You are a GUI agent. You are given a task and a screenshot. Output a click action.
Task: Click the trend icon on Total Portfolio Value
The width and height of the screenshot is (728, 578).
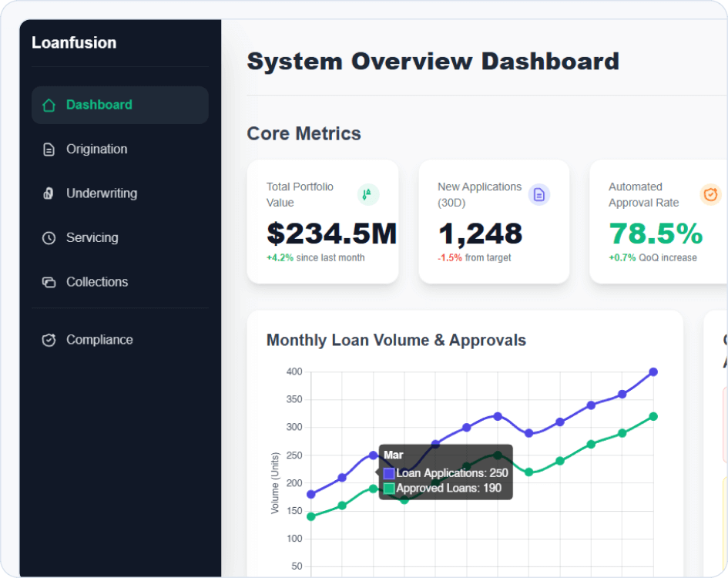point(368,194)
